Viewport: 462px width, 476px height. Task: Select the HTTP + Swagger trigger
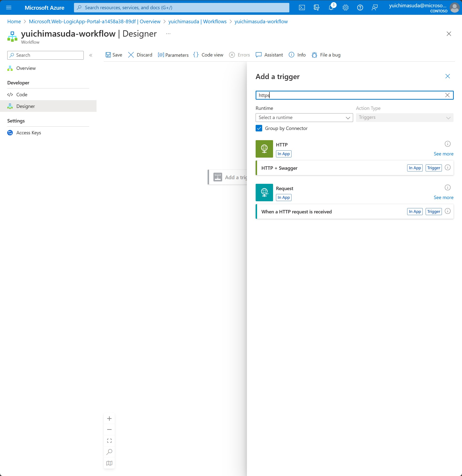pos(355,168)
